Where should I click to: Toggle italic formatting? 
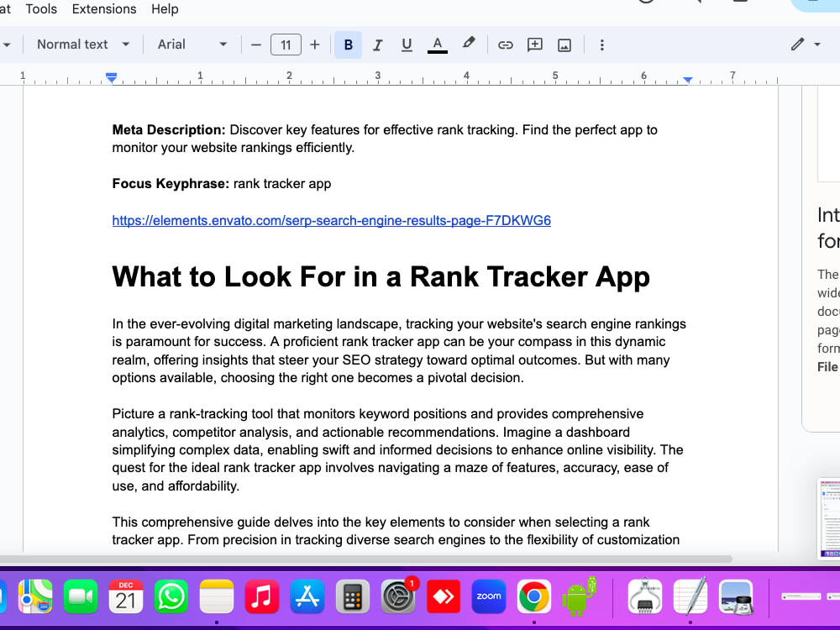pyautogui.click(x=378, y=45)
